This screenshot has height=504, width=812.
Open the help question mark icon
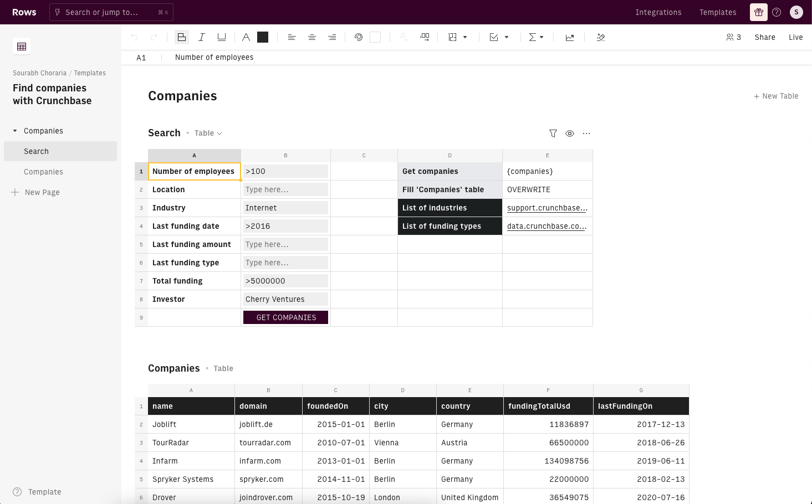click(777, 12)
